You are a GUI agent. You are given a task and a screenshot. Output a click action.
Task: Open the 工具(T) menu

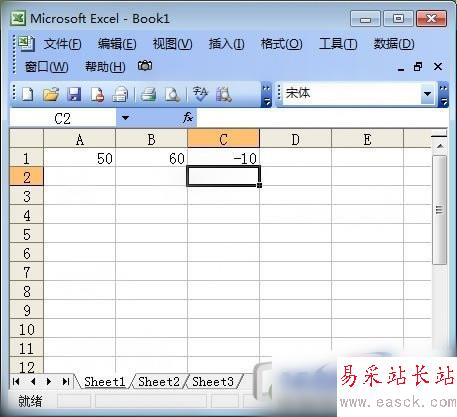coord(338,44)
